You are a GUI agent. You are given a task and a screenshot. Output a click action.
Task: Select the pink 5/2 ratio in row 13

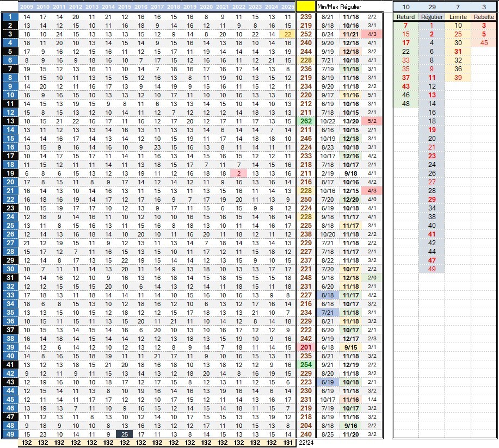tap(372, 121)
